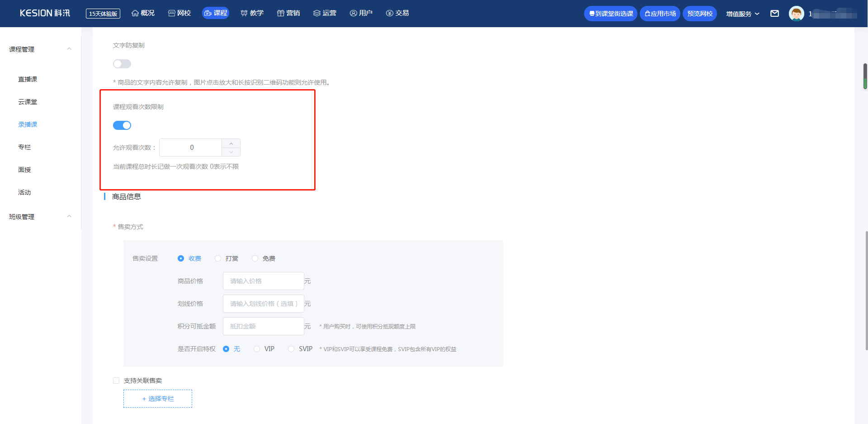The image size is (868, 424).
Task: Open the 增值服务 dropdown
Action: tap(743, 14)
